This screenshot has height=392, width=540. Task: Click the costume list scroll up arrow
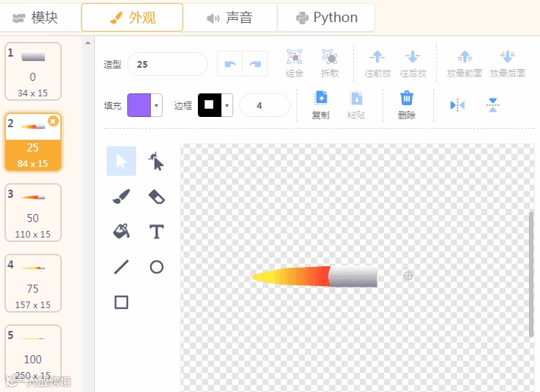[88, 43]
